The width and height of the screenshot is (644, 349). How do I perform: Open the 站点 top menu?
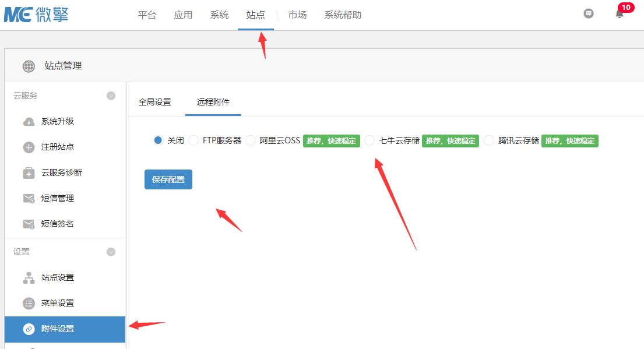[x=255, y=15]
